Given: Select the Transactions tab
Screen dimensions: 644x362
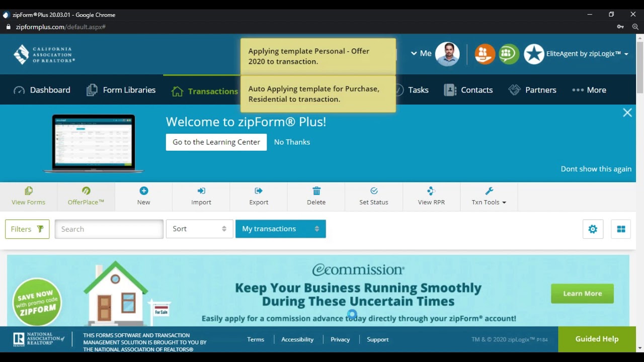Looking at the screenshot, I should 205,91.
